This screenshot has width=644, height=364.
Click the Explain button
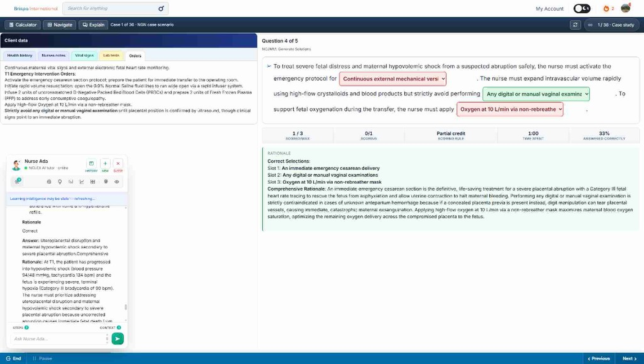[x=93, y=25]
